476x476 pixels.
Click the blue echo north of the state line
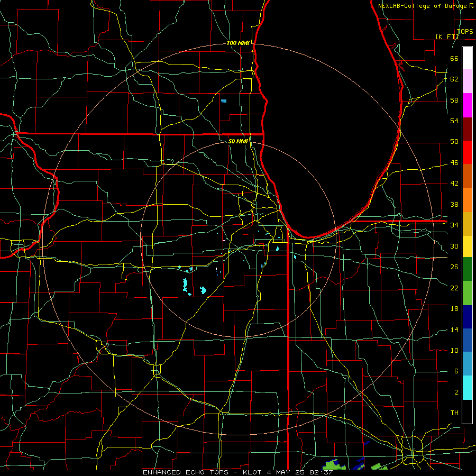(224, 101)
